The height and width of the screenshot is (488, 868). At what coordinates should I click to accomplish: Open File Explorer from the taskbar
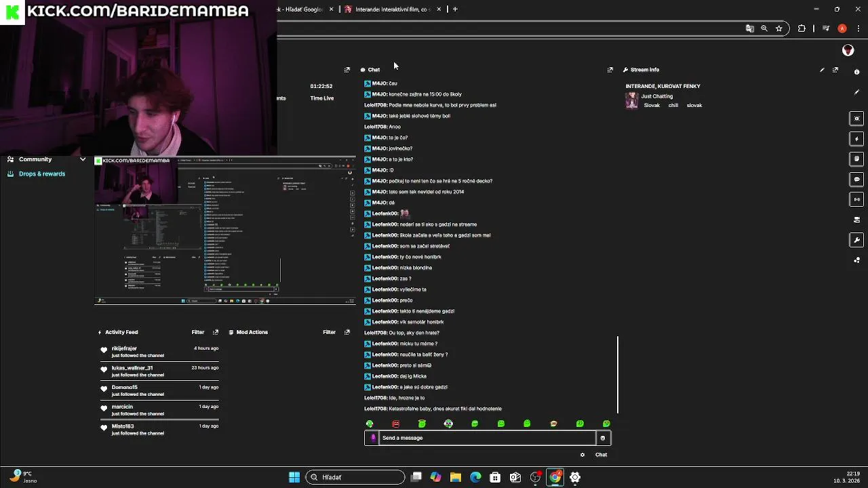456,477
